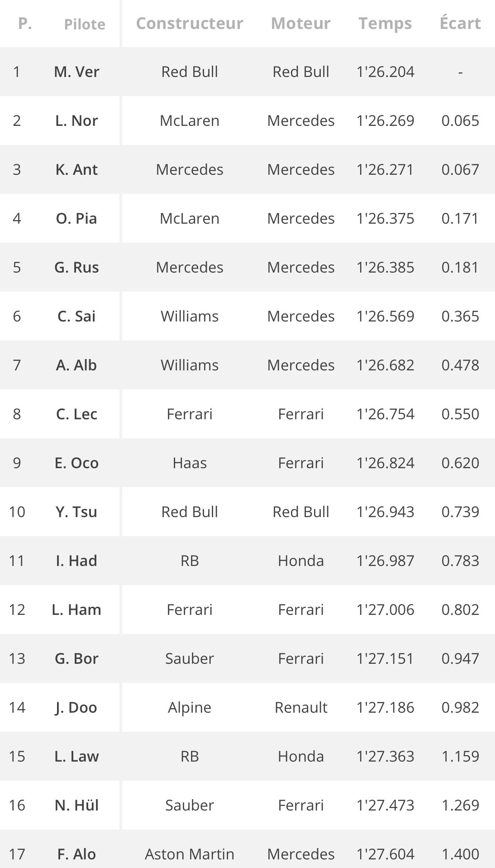Select Aston Martin constructor cell
Viewport: 495px width, 868px height.
pyautogui.click(x=190, y=854)
